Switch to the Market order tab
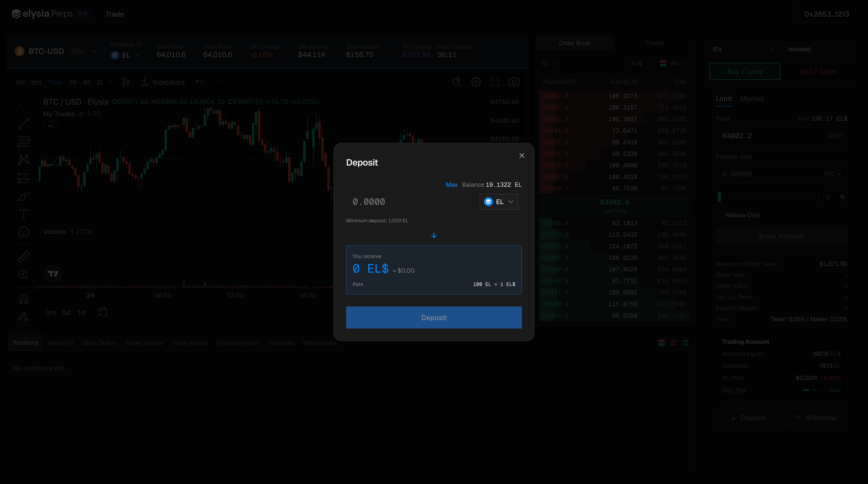This screenshot has width=868, height=484. pyautogui.click(x=751, y=99)
